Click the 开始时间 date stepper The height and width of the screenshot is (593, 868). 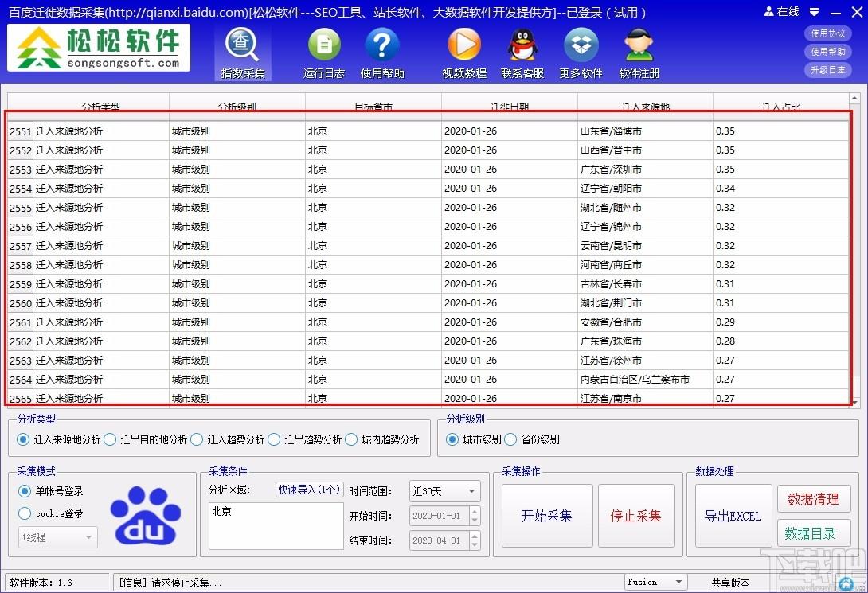(x=475, y=516)
